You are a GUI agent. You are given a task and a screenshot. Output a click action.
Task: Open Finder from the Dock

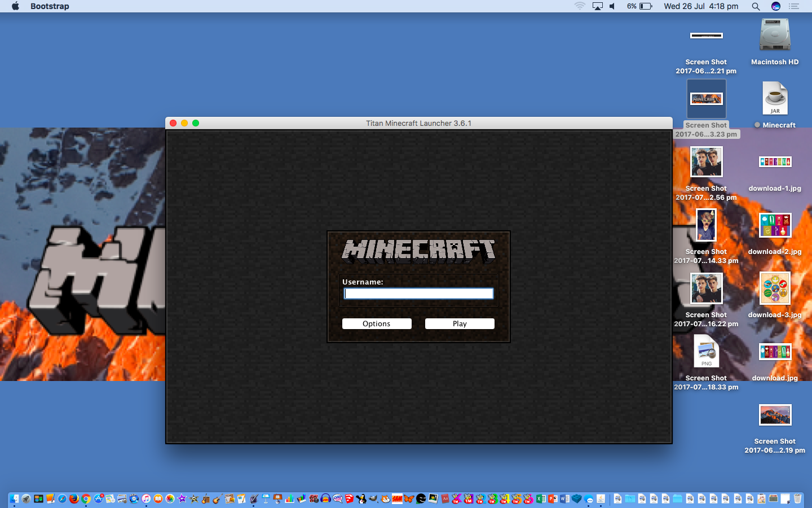pos(14,498)
